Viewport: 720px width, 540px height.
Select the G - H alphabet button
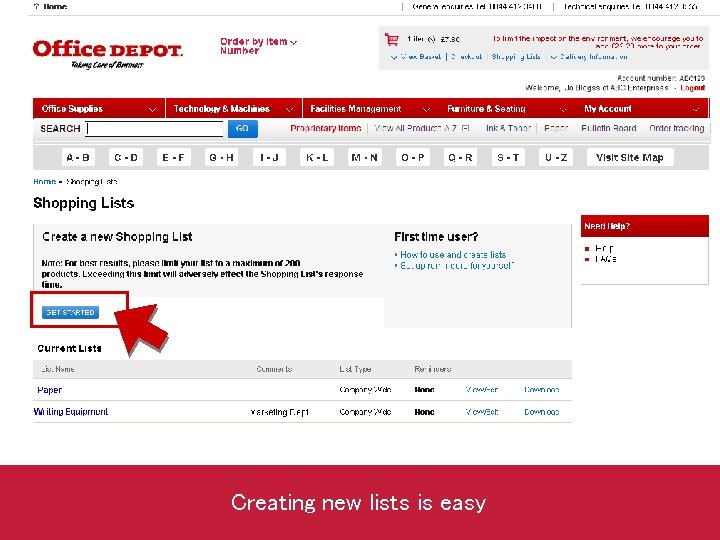[x=221, y=158]
